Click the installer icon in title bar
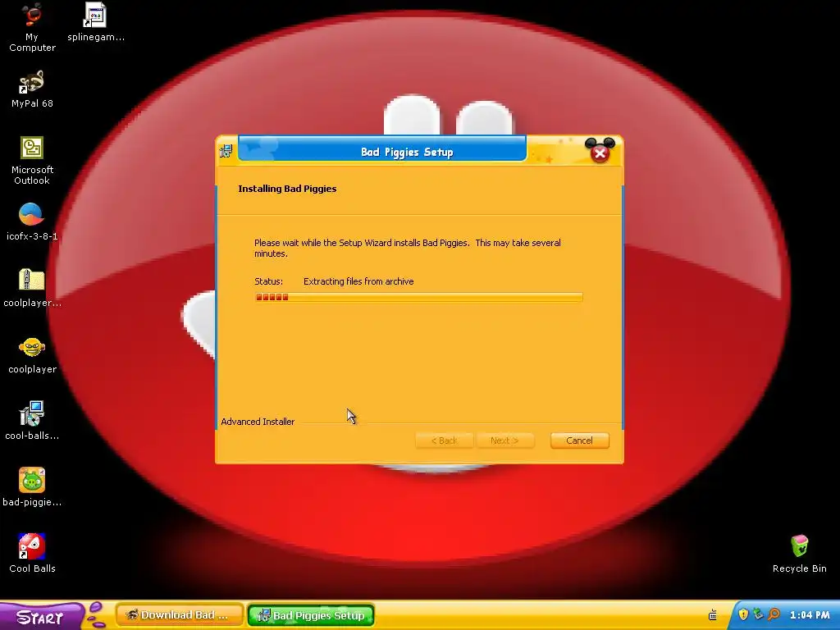The height and width of the screenshot is (630, 840). click(x=226, y=151)
